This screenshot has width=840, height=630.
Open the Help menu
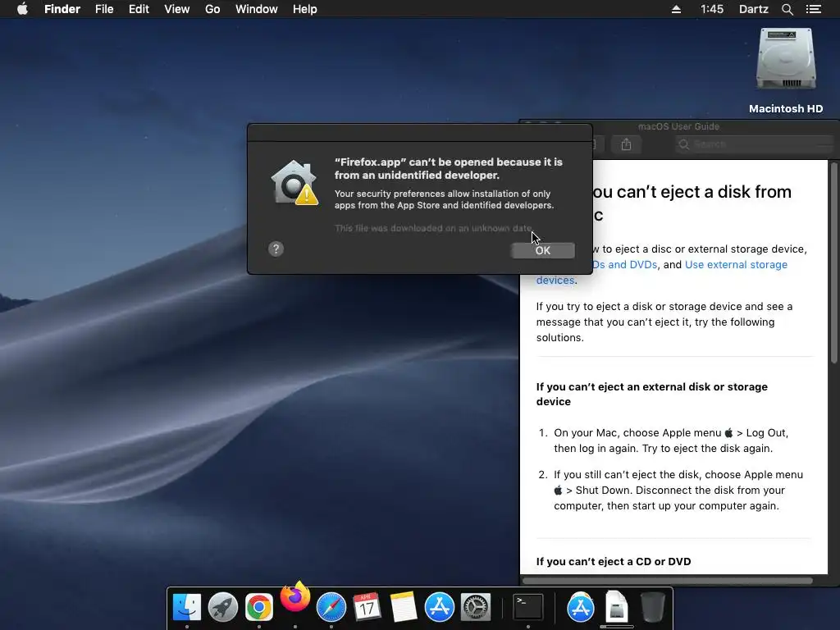pos(305,9)
